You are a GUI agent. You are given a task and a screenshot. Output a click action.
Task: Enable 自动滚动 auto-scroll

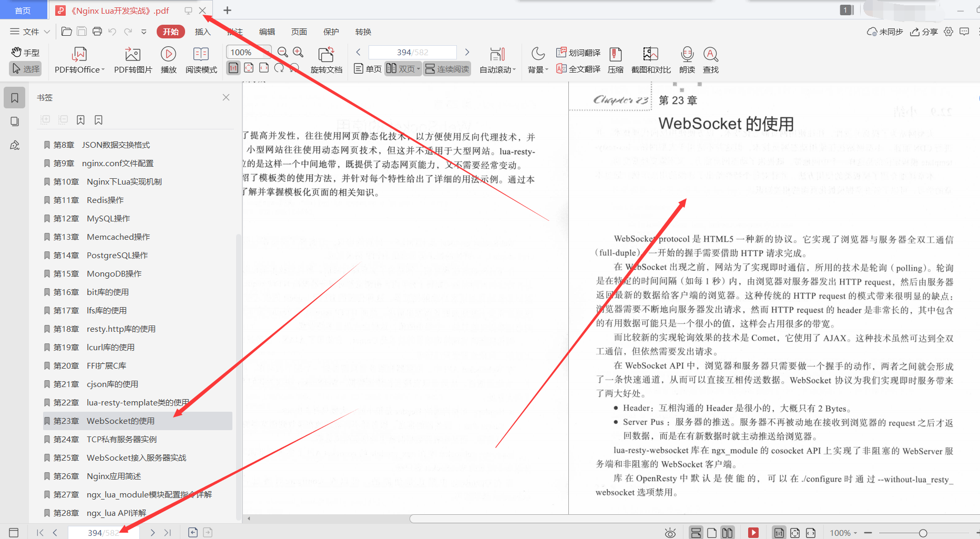coord(496,59)
